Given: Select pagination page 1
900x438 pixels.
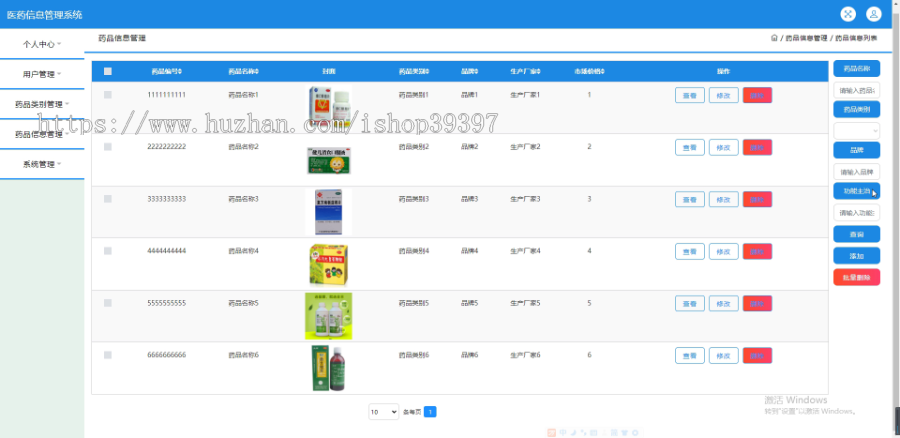Looking at the screenshot, I should tap(430, 412).
